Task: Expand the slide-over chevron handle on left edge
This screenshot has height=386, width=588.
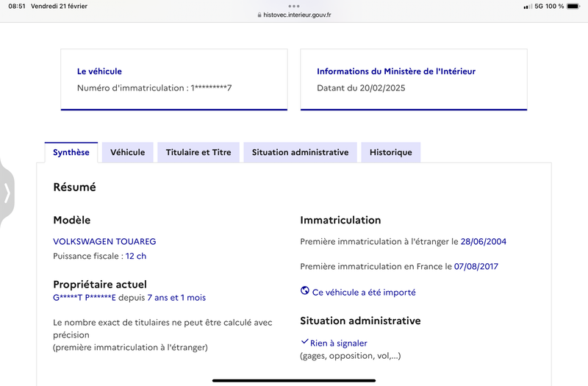Action: [7, 193]
